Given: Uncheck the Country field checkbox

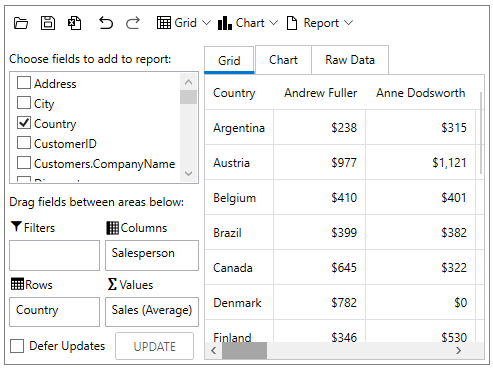Looking at the screenshot, I should (x=24, y=123).
